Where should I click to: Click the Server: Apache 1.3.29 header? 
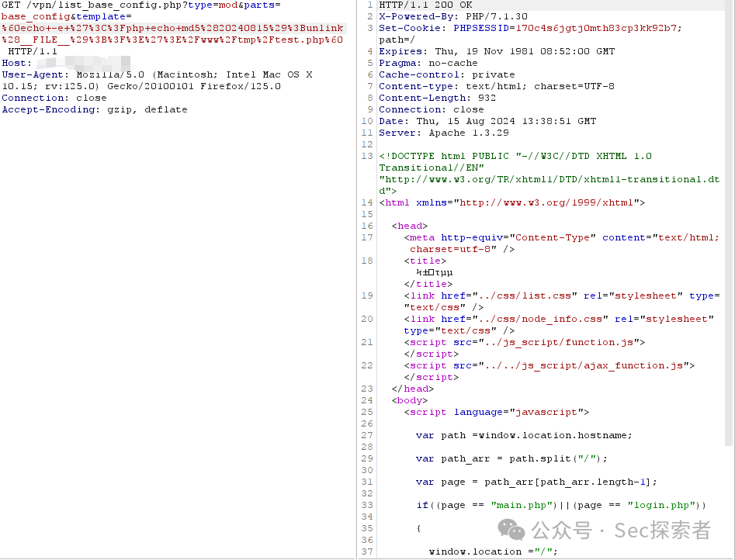444,133
